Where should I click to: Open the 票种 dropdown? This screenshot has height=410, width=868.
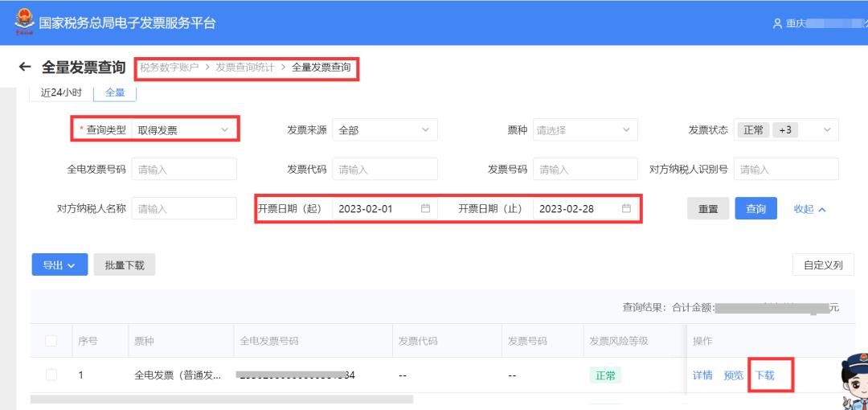(585, 129)
